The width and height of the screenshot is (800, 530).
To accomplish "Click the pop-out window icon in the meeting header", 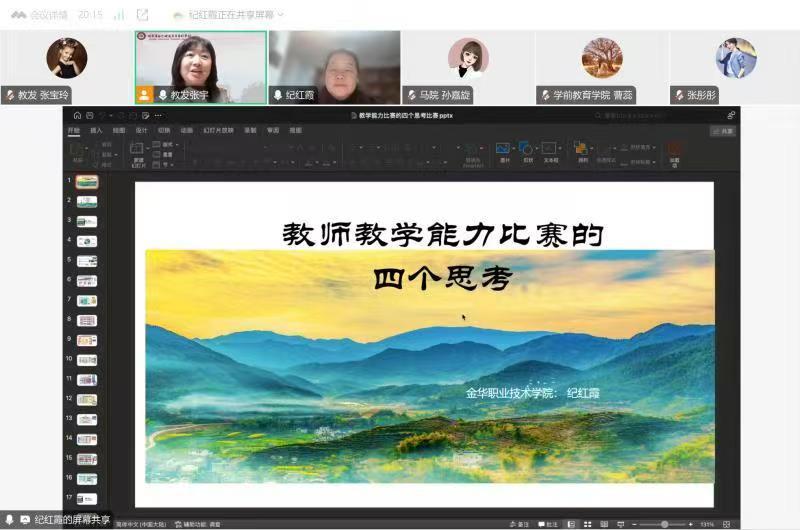I will 142,15.
